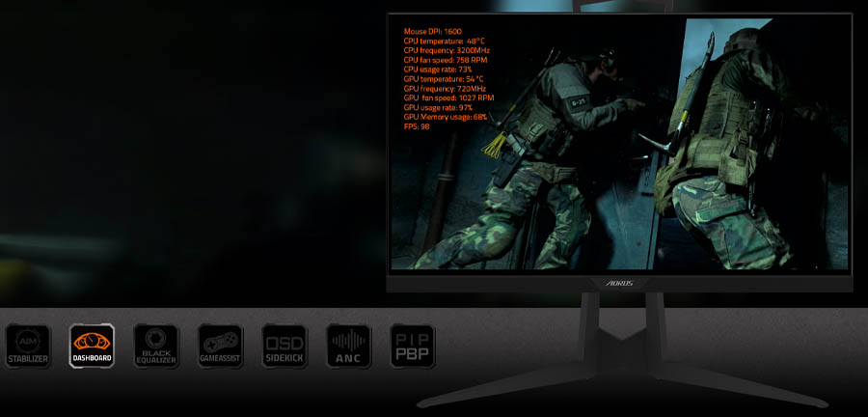Select the CPU usage rate 73% line
This screenshot has height=417, width=868.
[438, 69]
